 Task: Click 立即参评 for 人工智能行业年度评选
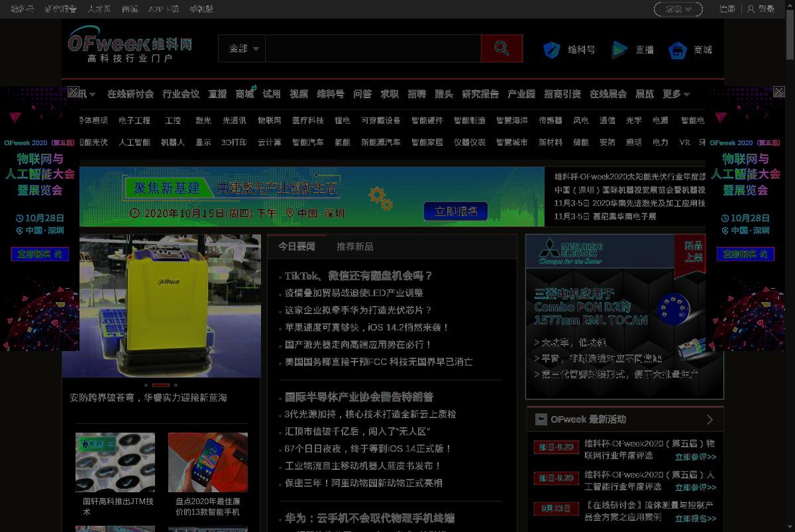point(696,487)
